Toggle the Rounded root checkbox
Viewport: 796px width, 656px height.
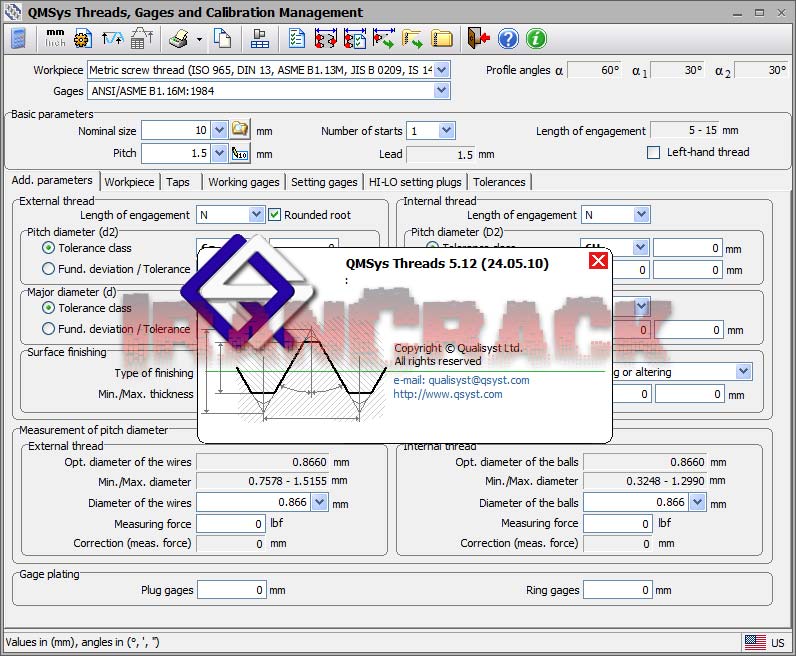(275, 215)
